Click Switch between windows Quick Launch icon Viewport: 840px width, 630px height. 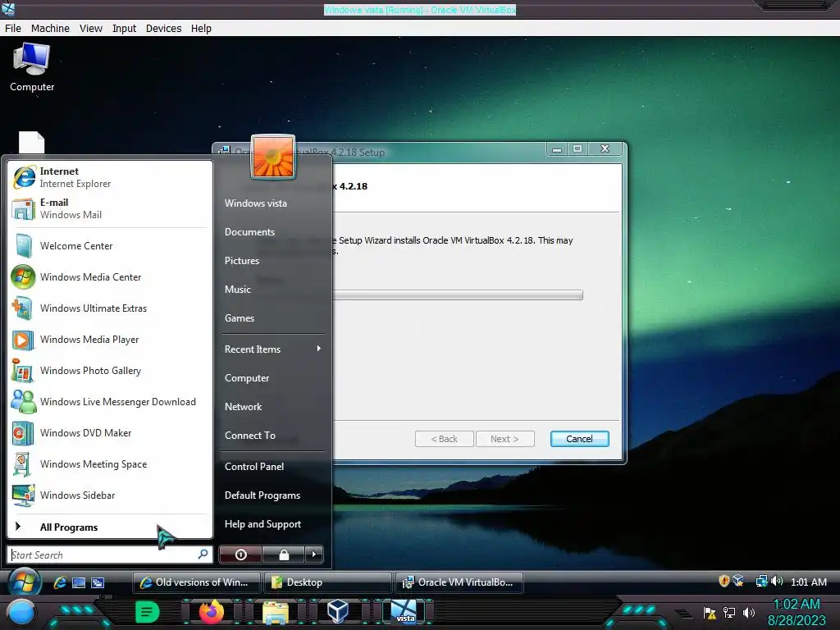tap(98, 582)
